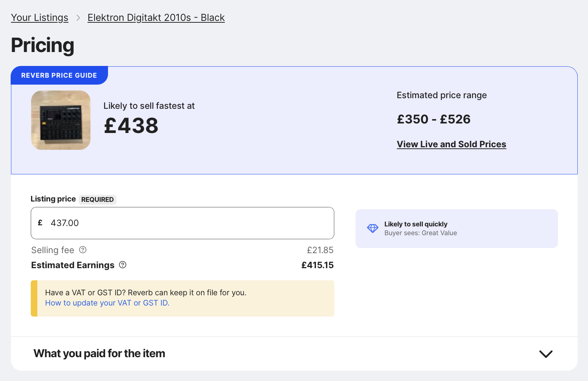
Task: Select the Your Listings breadcrumb
Action: point(40,17)
